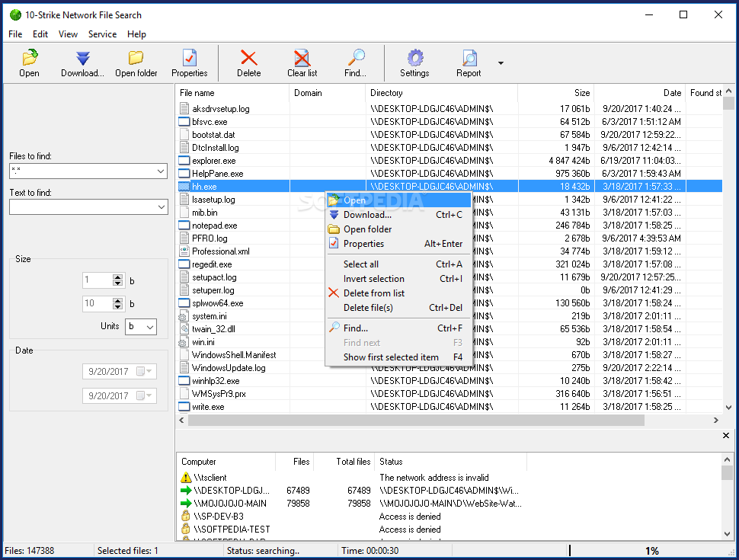Open the View menu
The width and height of the screenshot is (739, 560).
(x=68, y=34)
